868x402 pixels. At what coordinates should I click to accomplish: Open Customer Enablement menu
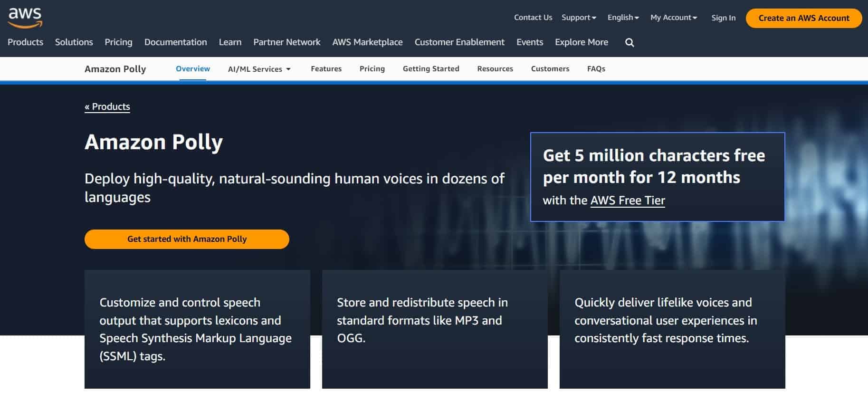[459, 42]
